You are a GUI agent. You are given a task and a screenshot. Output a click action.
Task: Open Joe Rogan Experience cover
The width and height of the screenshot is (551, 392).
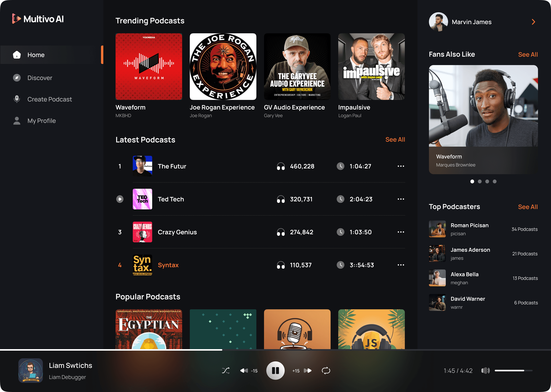[x=223, y=67]
